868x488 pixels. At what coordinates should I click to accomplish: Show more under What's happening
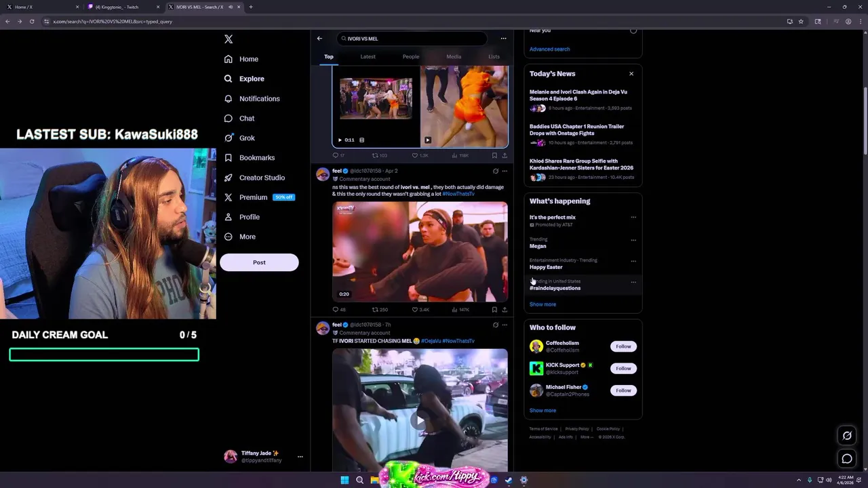pos(542,304)
